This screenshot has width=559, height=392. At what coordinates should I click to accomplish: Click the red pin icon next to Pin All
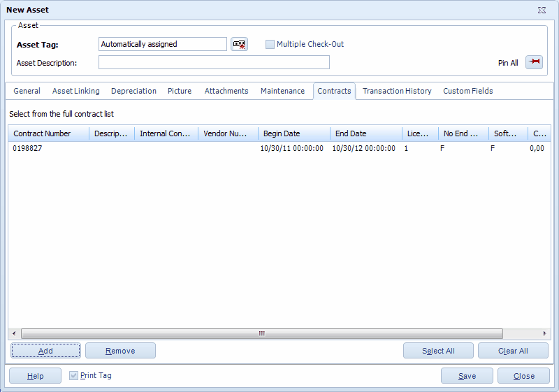coord(535,62)
